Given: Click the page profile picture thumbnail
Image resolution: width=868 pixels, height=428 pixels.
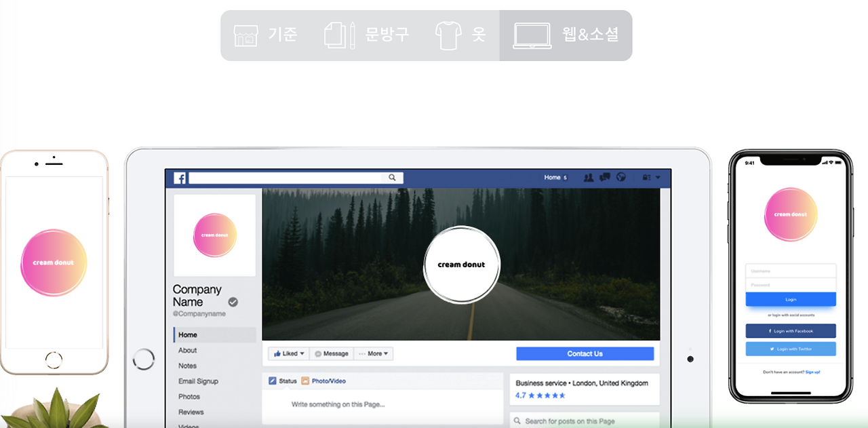Looking at the screenshot, I should click(215, 235).
